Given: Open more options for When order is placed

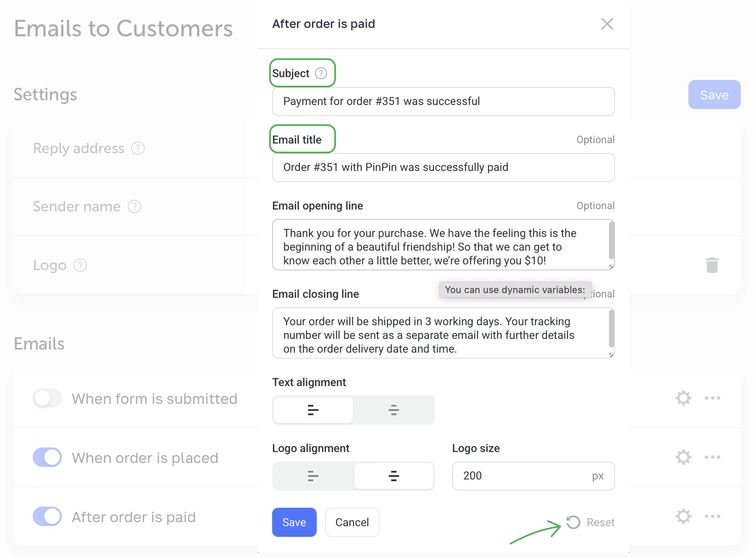Looking at the screenshot, I should [712, 457].
